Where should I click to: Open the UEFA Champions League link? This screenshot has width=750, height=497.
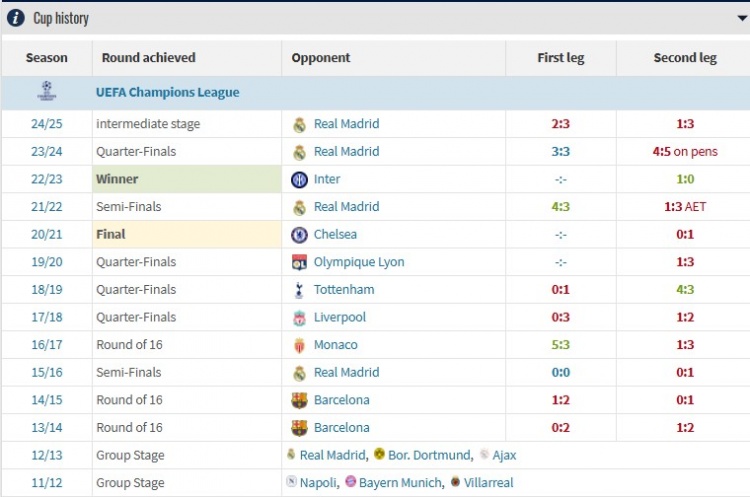(167, 92)
